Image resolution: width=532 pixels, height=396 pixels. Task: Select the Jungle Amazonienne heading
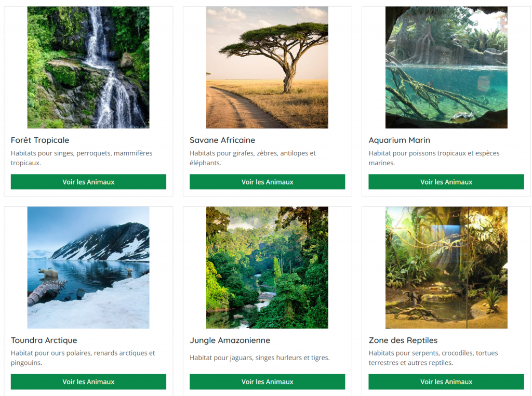pos(230,340)
